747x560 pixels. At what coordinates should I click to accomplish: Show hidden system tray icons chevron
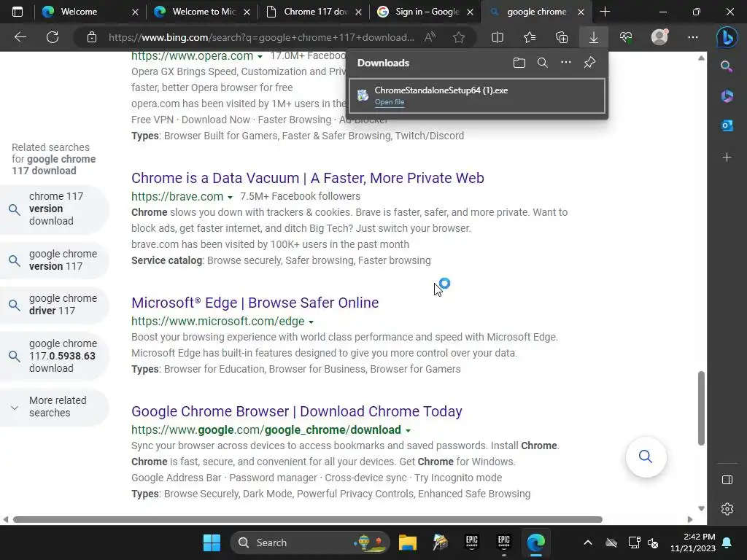[588, 542]
